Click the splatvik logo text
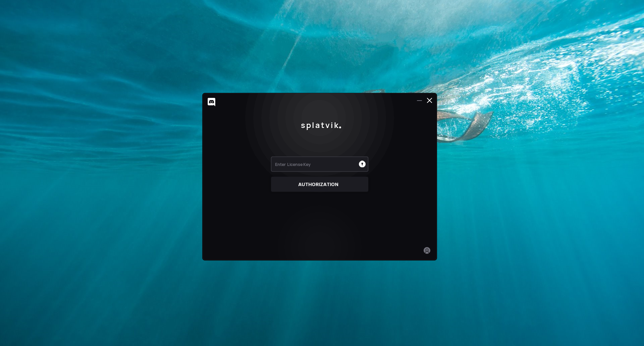This screenshot has width=644, height=346. coord(321,125)
